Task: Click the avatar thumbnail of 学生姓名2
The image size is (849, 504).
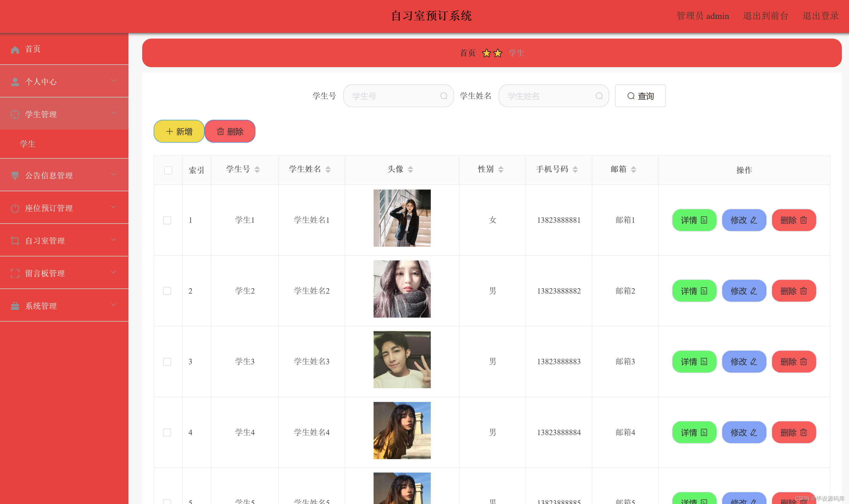Action: pyautogui.click(x=402, y=289)
